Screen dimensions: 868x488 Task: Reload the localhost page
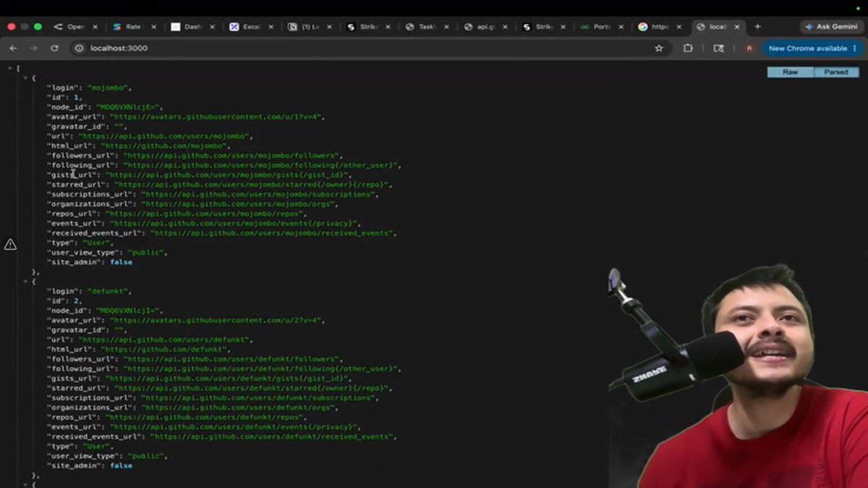pos(54,48)
